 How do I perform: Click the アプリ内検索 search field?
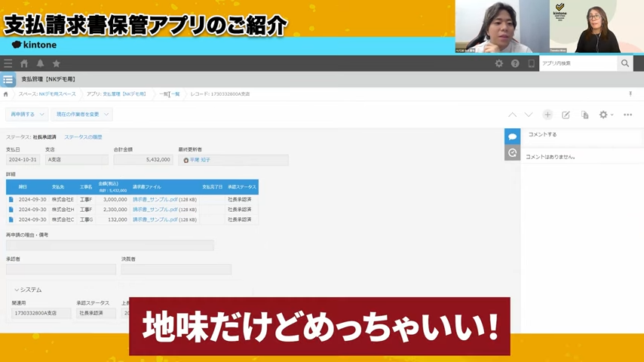tap(578, 63)
